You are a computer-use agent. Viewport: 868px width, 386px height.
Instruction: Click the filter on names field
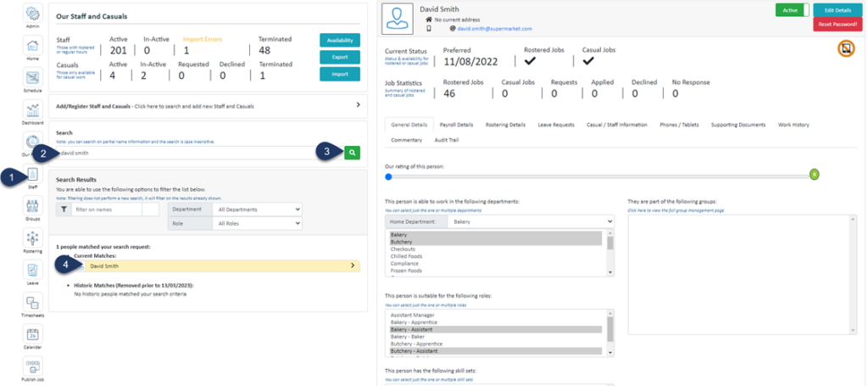pos(108,210)
